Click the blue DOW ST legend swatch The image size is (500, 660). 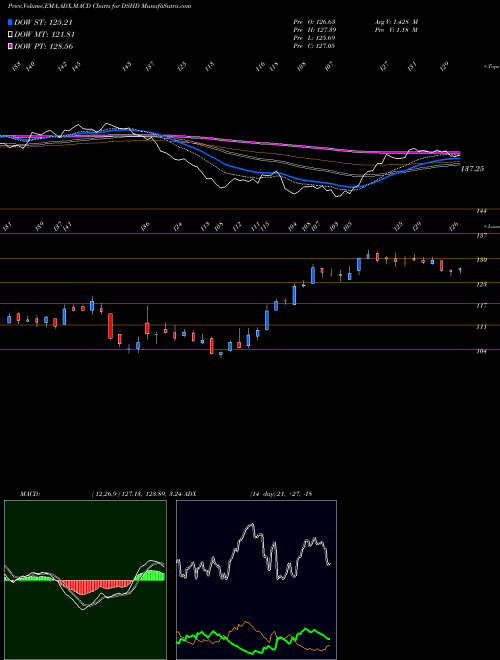coord(10,22)
